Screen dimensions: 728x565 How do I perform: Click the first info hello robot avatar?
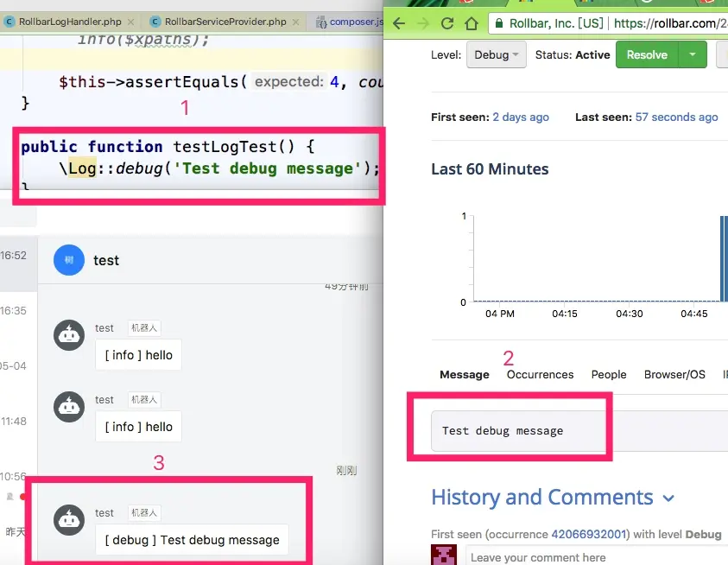(x=69, y=335)
